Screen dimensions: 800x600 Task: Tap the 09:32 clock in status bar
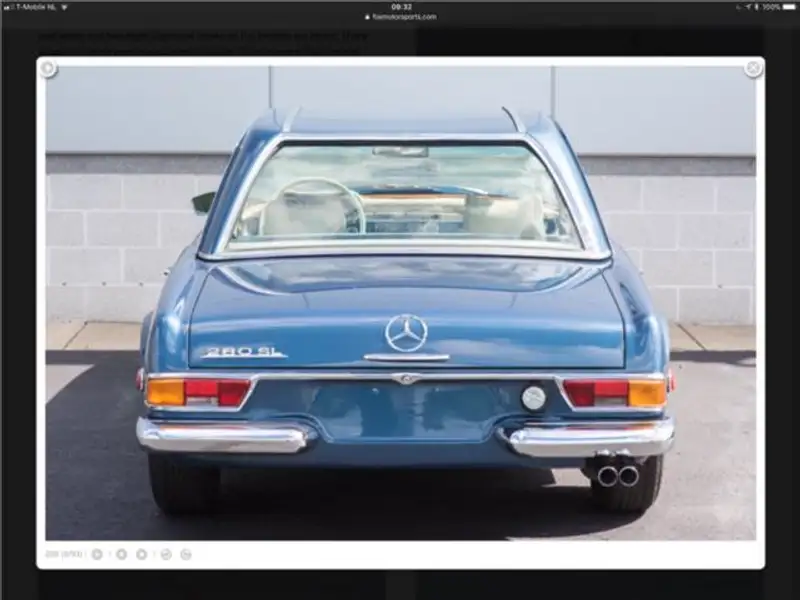pyautogui.click(x=401, y=6)
